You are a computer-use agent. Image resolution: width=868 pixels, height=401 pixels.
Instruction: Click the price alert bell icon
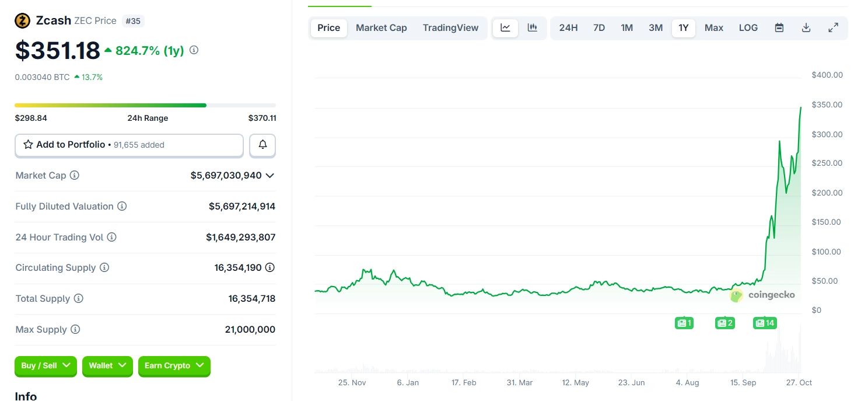click(262, 145)
